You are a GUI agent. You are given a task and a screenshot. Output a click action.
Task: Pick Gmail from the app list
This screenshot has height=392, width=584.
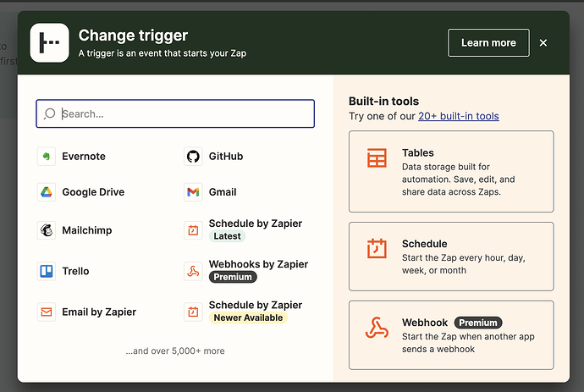tap(223, 192)
